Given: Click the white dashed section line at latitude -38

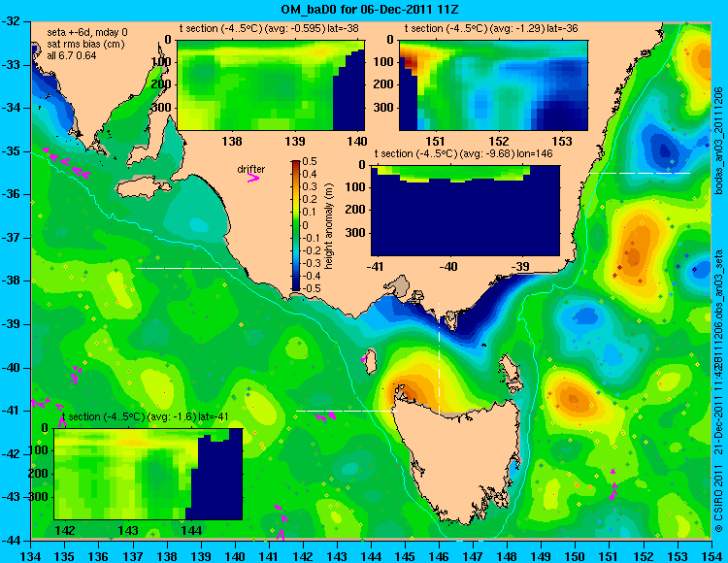Looking at the screenshot, I should coord(187,268).
